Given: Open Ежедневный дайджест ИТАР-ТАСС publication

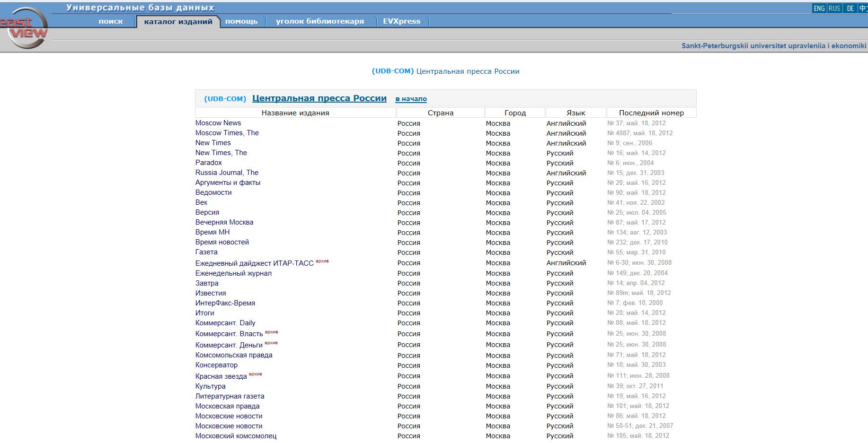Looking at the screenshot, I should (255, 263).
